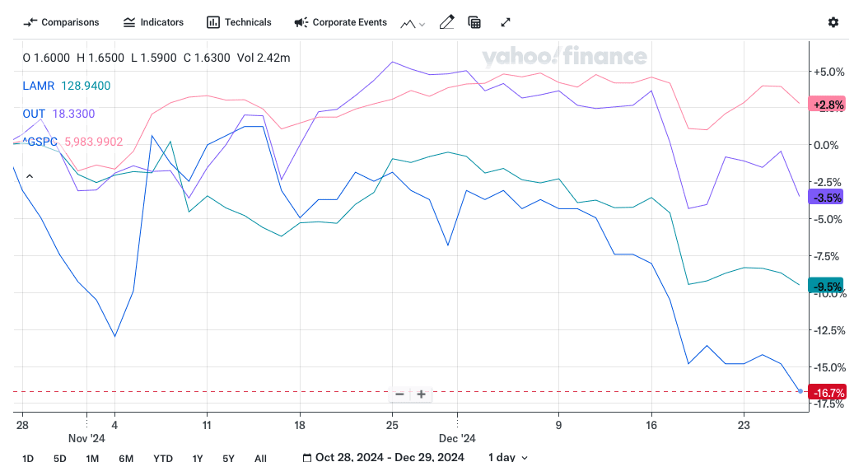Collapse the legend with caret arrow
Viewport: 868px width, 462px height.
[x=30, y=176]
